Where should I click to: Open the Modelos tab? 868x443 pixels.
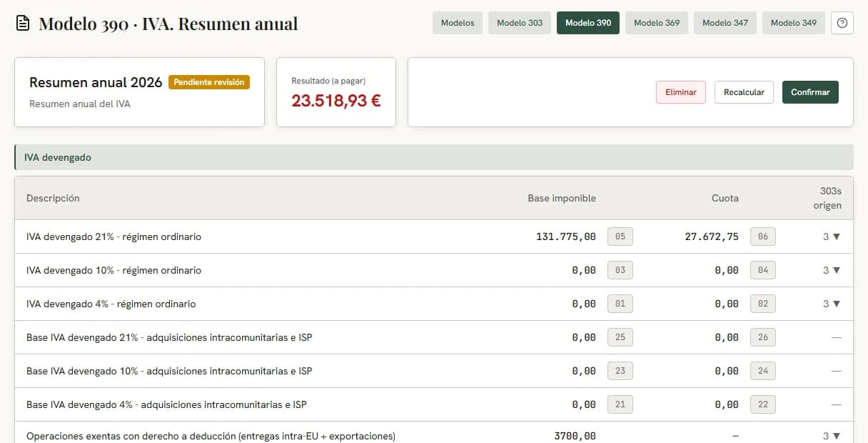458,23
